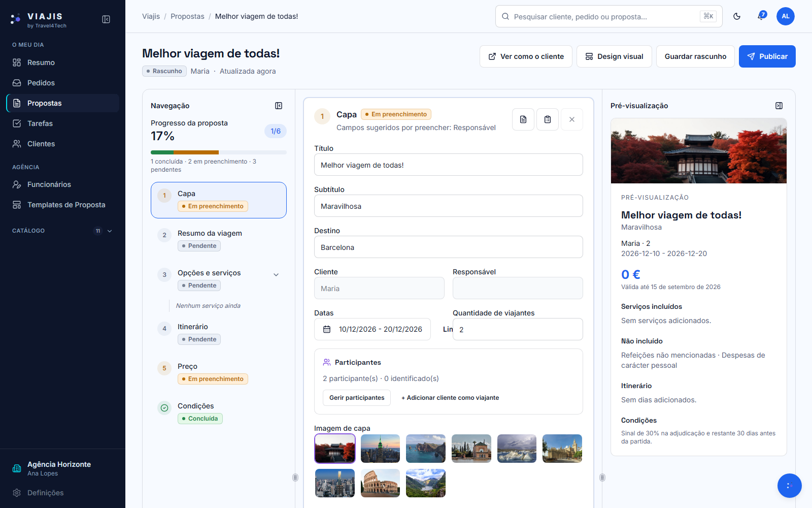
Task: Select Resumo da viagem navigation step
Action: [219, 240]
